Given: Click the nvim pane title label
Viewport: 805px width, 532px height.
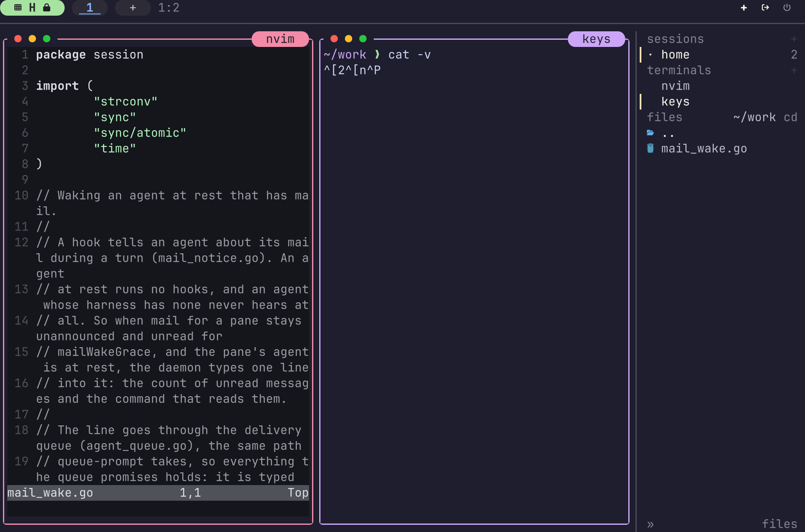Looking at the screenshot, I should (x=280, y=39).
